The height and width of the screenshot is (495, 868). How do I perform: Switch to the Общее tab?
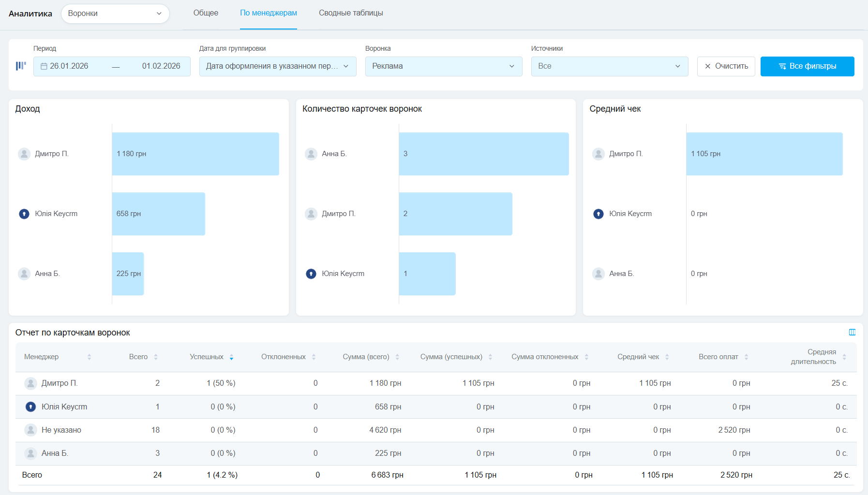(206, 13)
